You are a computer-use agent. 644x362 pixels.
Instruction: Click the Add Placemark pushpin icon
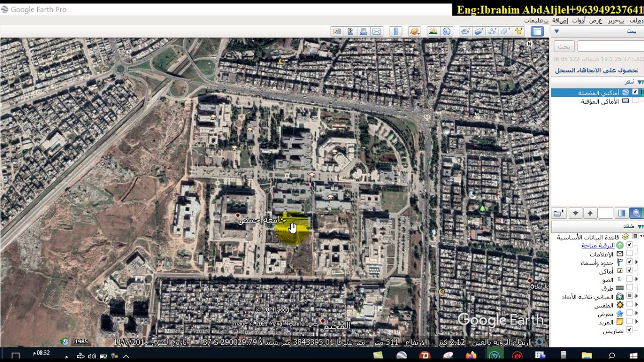[519, 31]
